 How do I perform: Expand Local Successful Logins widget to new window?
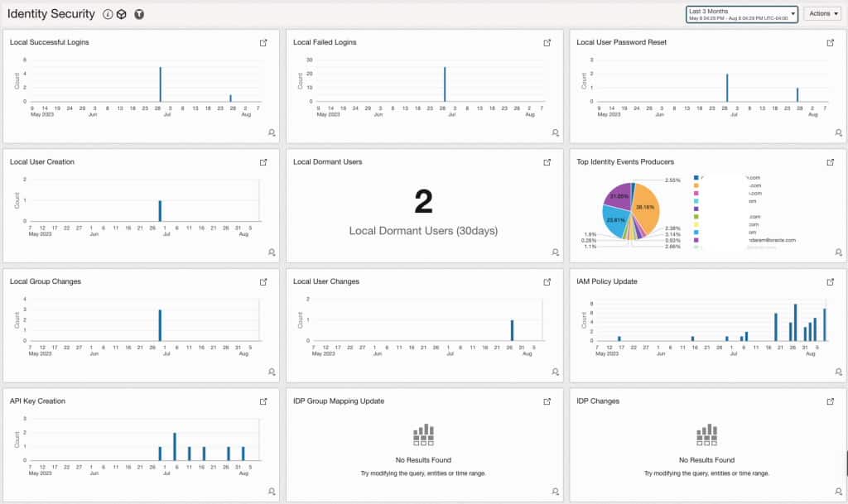[x=263, y=41]
